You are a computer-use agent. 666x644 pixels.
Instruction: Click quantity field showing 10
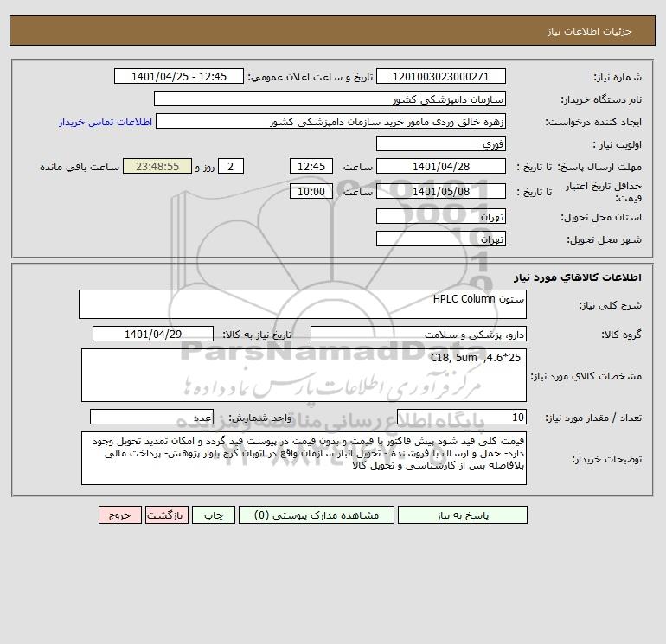[x=462, y=417]
